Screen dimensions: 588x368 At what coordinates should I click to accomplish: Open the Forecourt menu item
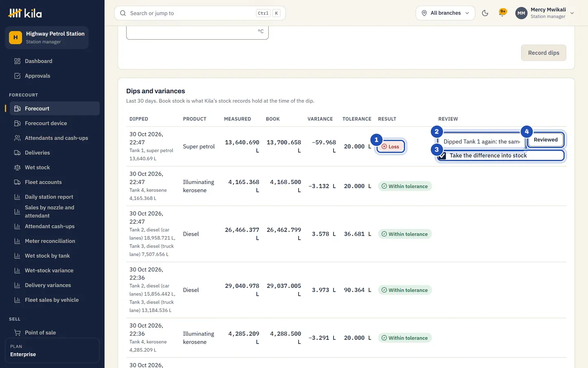click(55, 109)
